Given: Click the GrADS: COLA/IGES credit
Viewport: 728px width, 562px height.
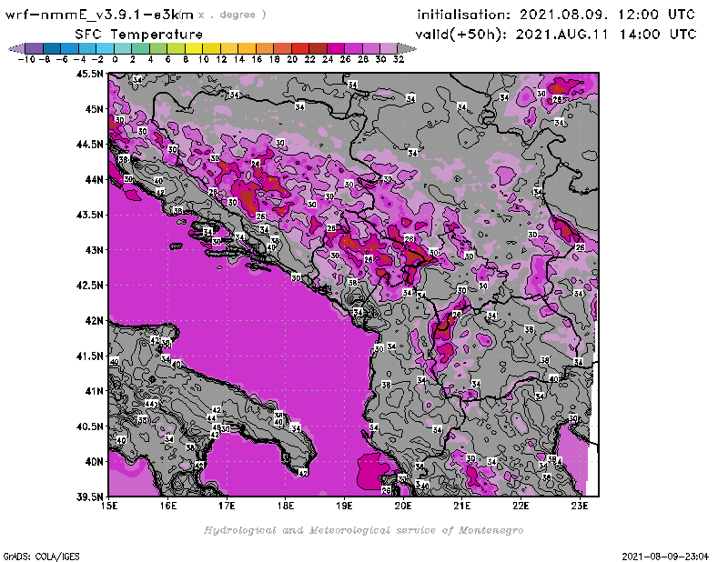Looking at the screenshot, I should (x=41, y=557).
